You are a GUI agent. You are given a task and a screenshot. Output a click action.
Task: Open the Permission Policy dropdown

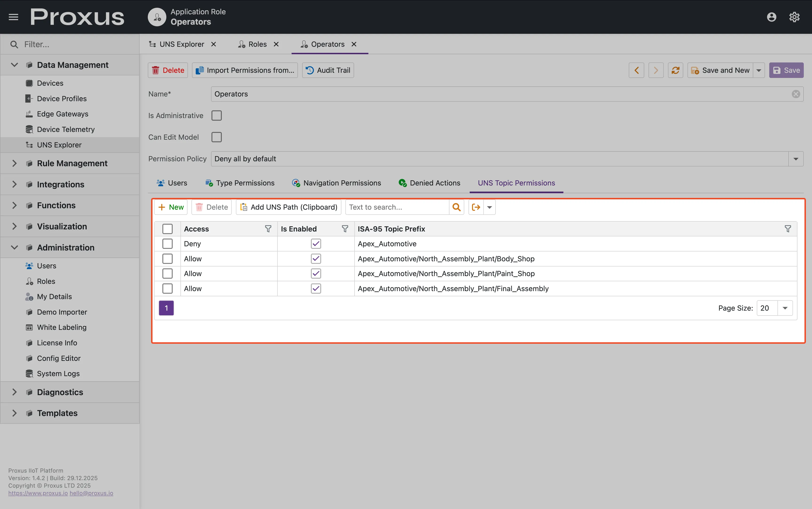(796, 158)
